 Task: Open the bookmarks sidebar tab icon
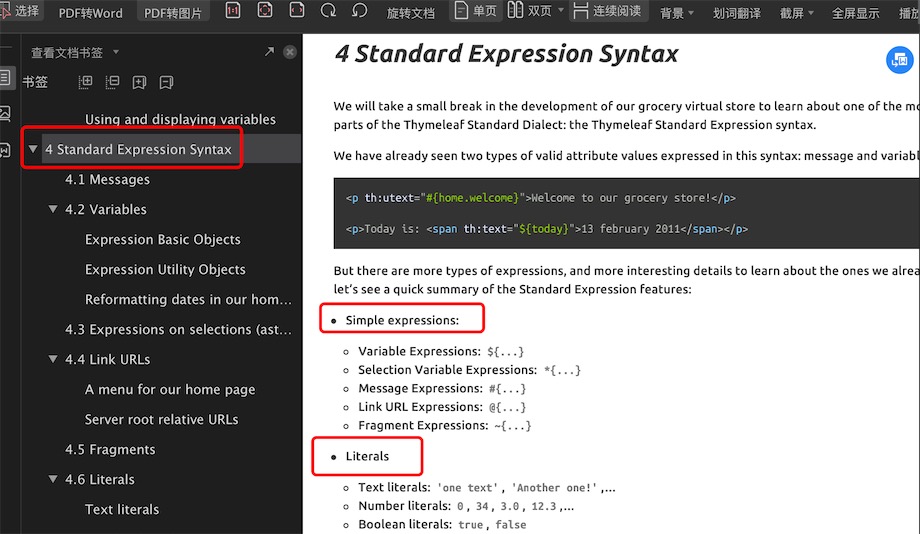click(x=6, y=77)
